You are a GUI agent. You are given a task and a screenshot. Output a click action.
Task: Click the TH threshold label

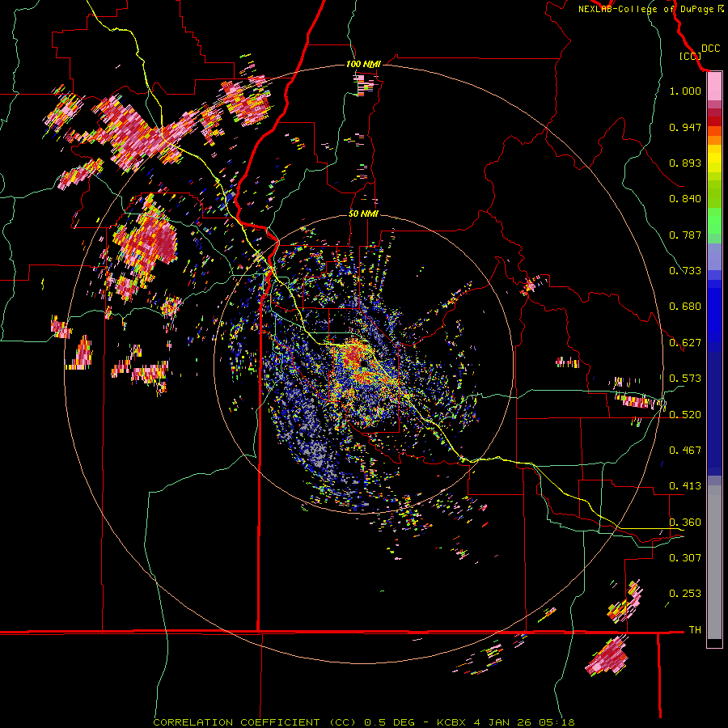(695, 630)
